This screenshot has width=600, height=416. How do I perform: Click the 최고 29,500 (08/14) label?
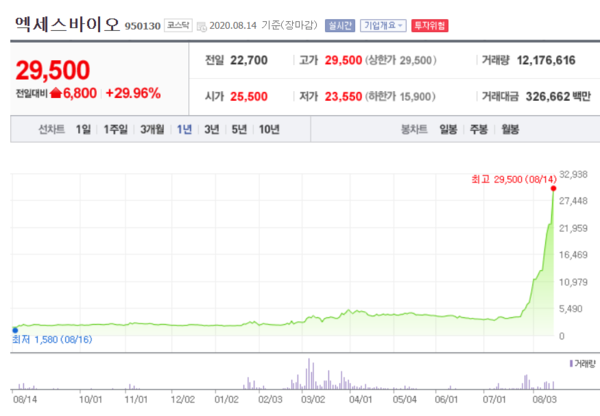(x=514, y=179)
